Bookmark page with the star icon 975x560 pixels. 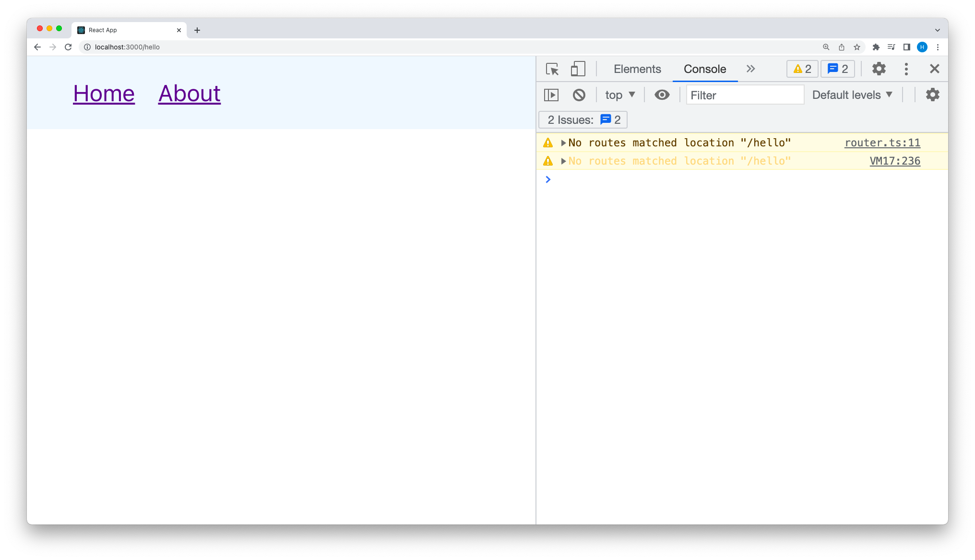coord(857,47)
